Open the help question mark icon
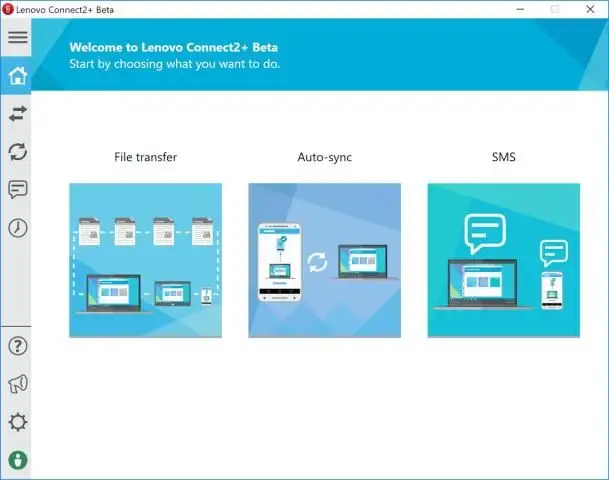 pyautogui.click(x=17, y=346)
